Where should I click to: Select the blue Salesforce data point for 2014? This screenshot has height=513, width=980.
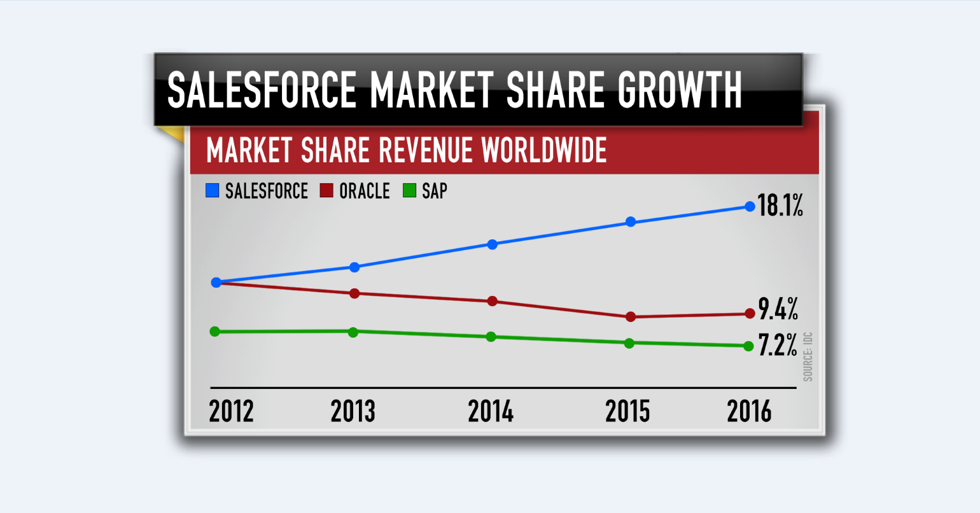(492, 244)
